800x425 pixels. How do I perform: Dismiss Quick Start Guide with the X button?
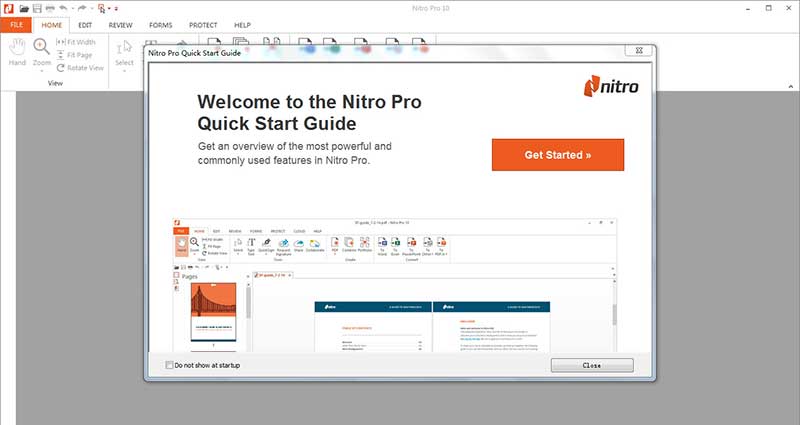pos(639,51)
